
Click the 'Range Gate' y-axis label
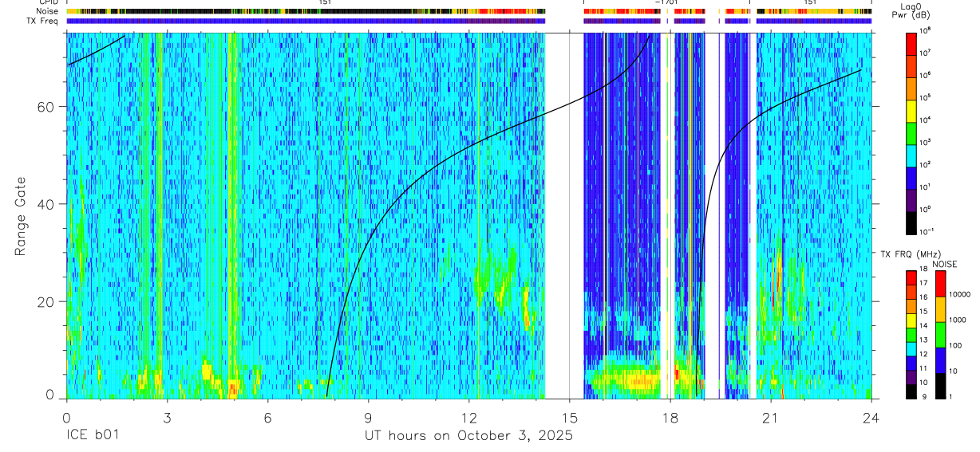point(20,216)
